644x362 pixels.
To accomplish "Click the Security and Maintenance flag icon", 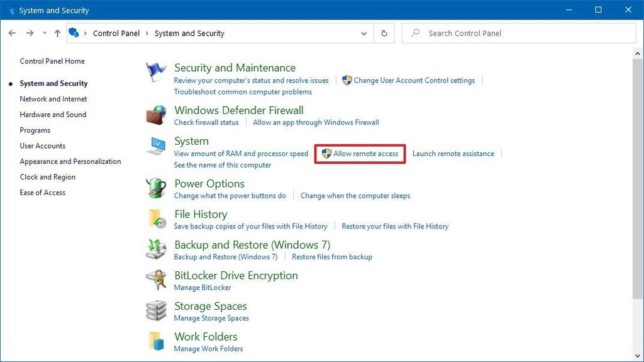I will [x=156, y=73].
